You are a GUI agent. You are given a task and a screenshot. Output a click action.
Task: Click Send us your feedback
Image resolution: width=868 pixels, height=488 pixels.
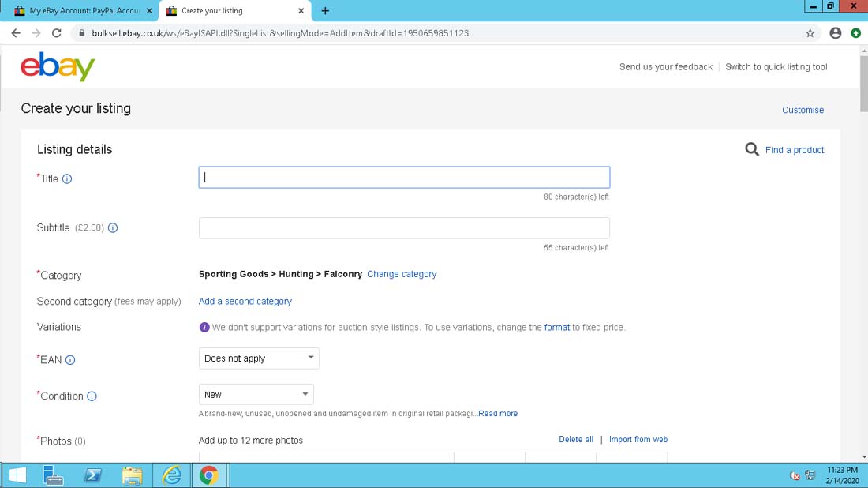pos(665,67)
